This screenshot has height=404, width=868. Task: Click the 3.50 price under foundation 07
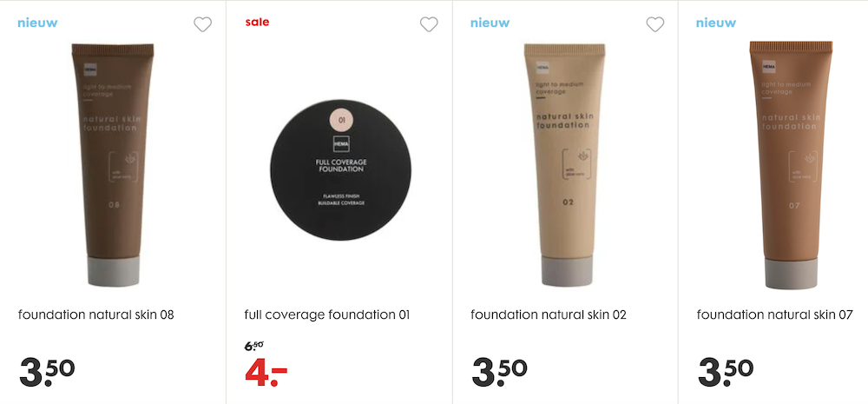coord(727,373)
